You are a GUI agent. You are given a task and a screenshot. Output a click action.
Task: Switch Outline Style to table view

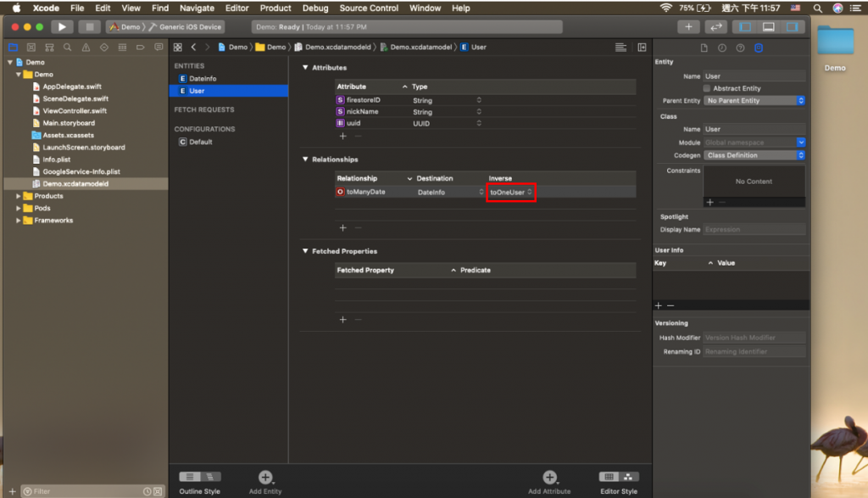tap(190, 477)
